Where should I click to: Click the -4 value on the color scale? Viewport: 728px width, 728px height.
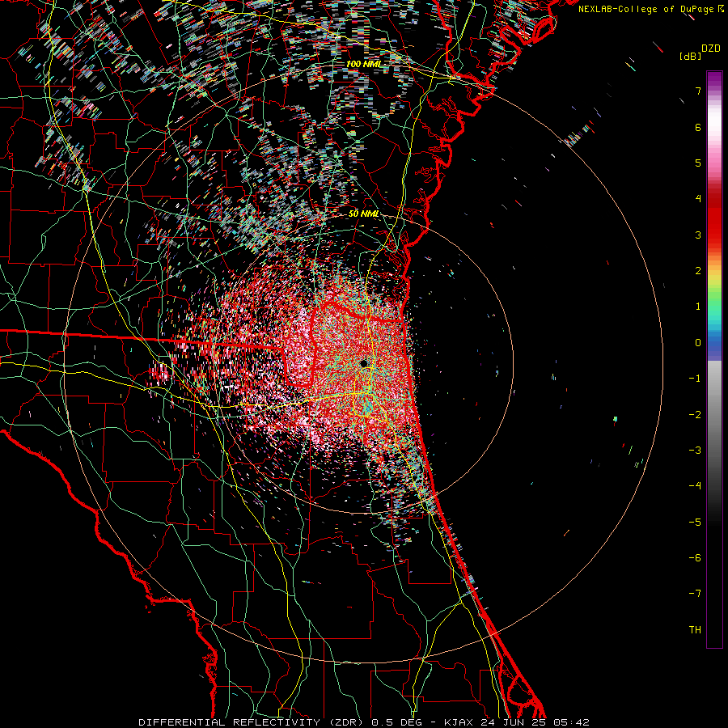coord(695,486)
